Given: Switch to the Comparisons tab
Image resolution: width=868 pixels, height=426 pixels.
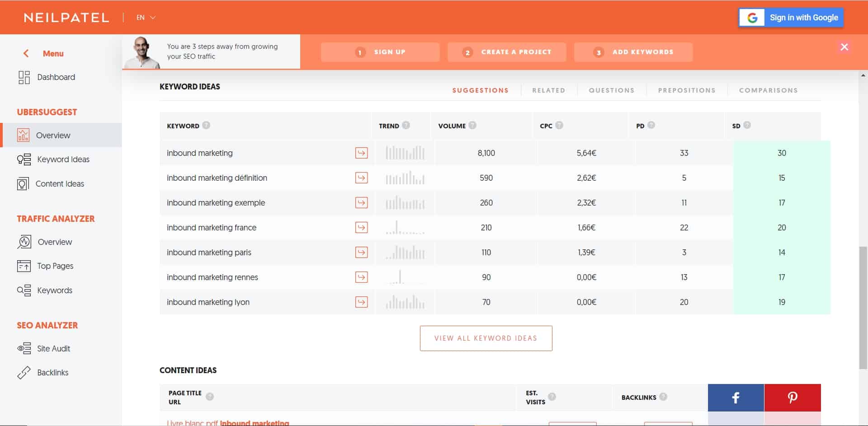Looking at the screenshot, I should pos(768,90).
